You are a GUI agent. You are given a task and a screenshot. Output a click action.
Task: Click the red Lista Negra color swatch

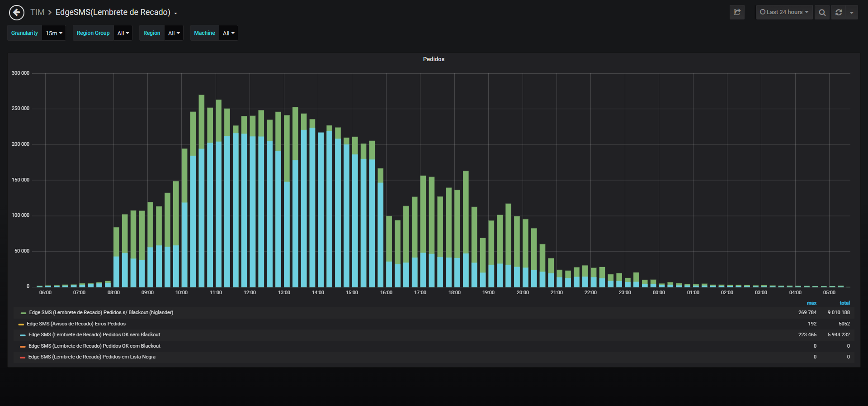tap(23, 357)
